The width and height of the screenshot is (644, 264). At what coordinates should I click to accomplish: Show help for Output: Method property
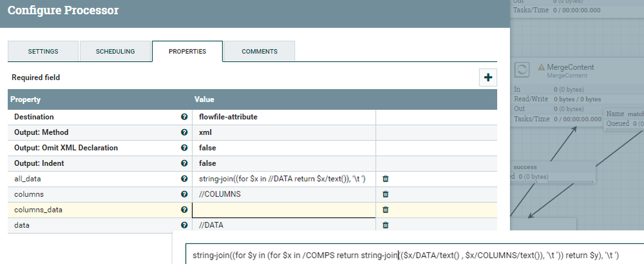(184, 132)
